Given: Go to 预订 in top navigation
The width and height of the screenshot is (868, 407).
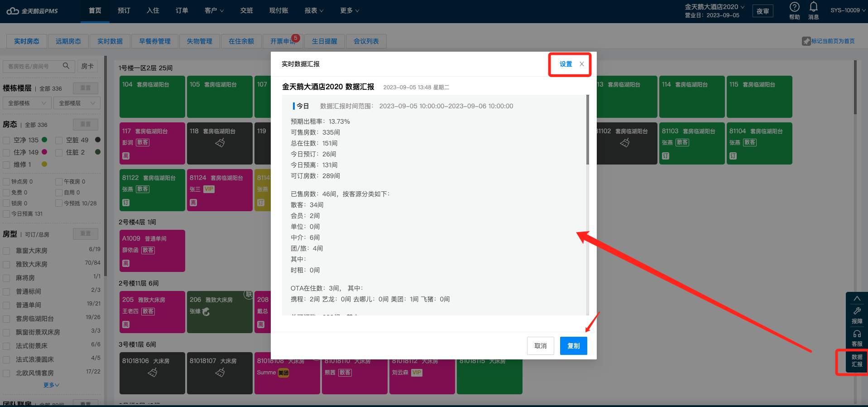Looking at the screenshot, I should click(x=124, y=11).
